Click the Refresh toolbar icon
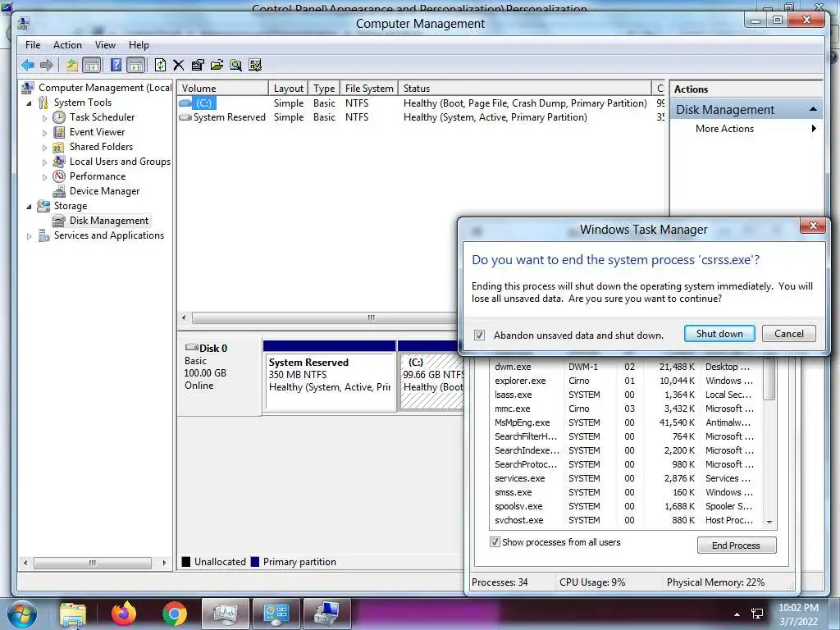The image size is (840, 630). (160, 66)
